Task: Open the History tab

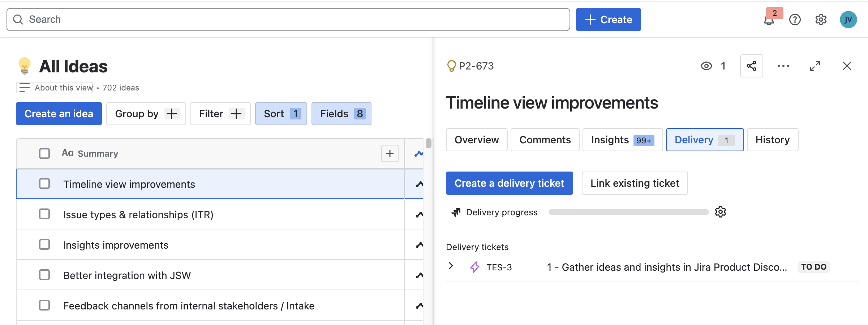Action: coord(772,140)
